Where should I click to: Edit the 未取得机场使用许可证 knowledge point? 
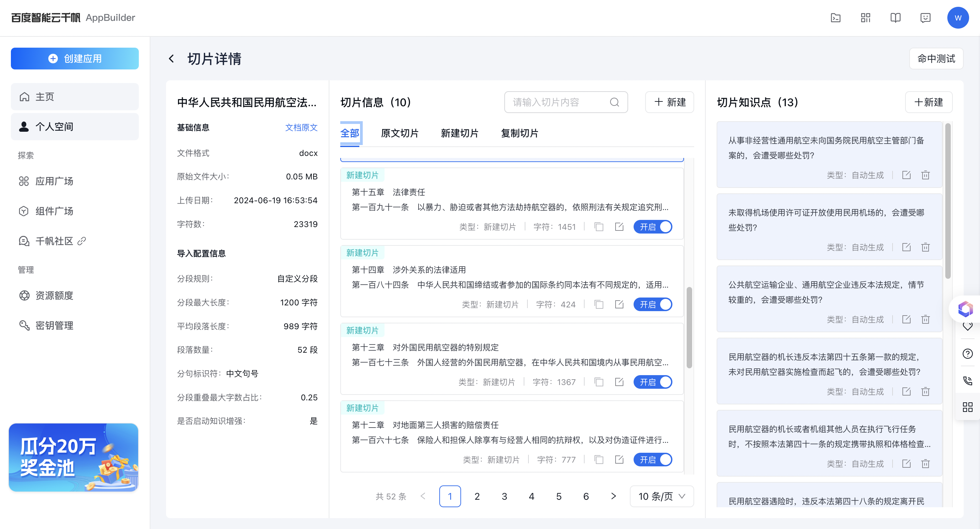coord(906,247)
